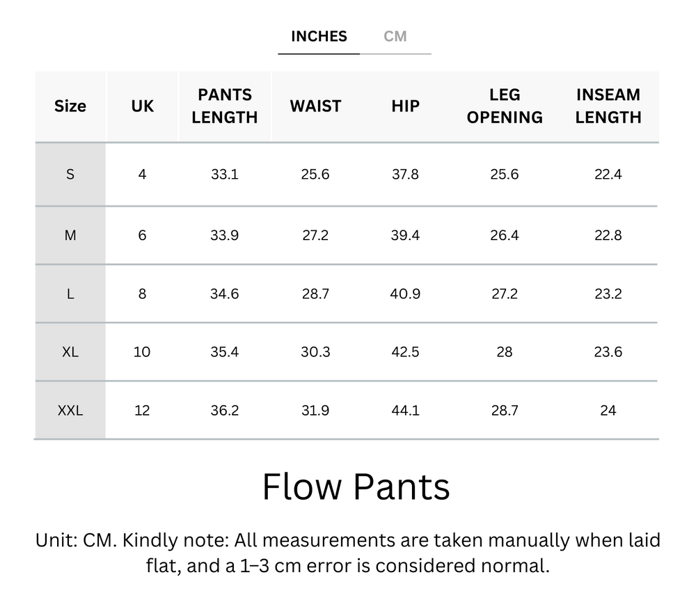Select the XXL size row
Image resolution: width=696 pixels, height=616 pixels.
pos(70,411)
